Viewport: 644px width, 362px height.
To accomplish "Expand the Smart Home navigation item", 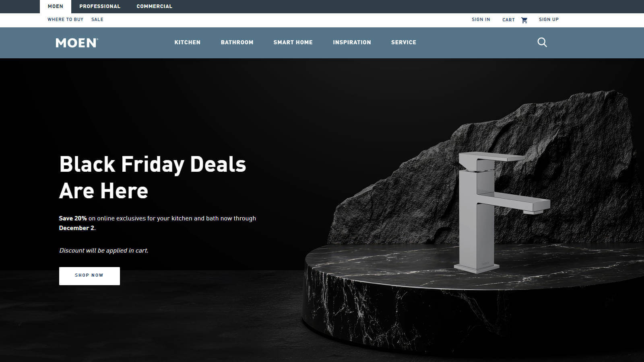I will pyautogui.click(x=293, y=42).
